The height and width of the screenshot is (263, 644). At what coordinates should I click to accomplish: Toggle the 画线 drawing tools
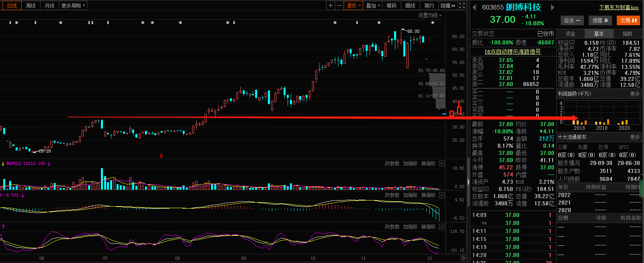410,6
